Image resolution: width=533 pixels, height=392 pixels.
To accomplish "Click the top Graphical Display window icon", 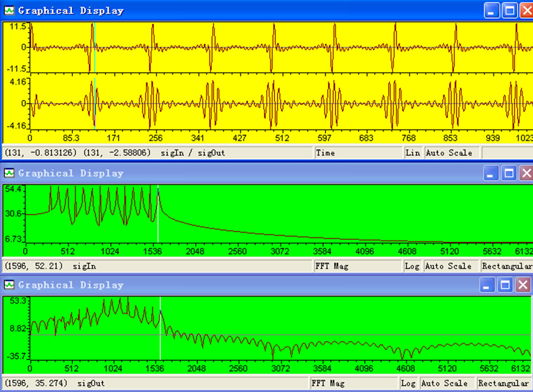I will 9,11.
